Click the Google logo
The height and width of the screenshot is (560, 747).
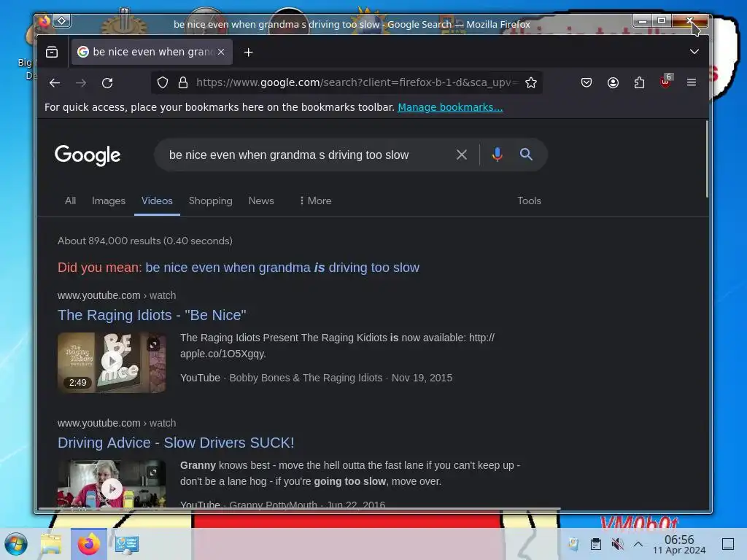88,155
